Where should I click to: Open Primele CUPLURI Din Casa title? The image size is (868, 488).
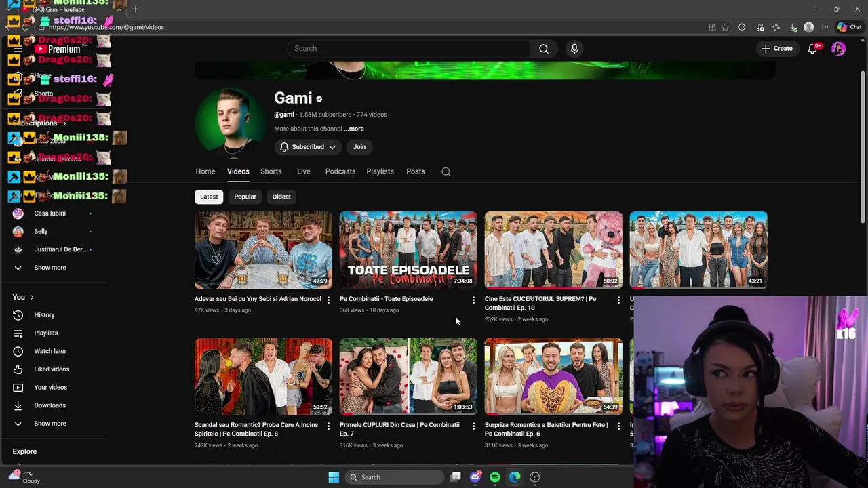(x=399, y=430)
